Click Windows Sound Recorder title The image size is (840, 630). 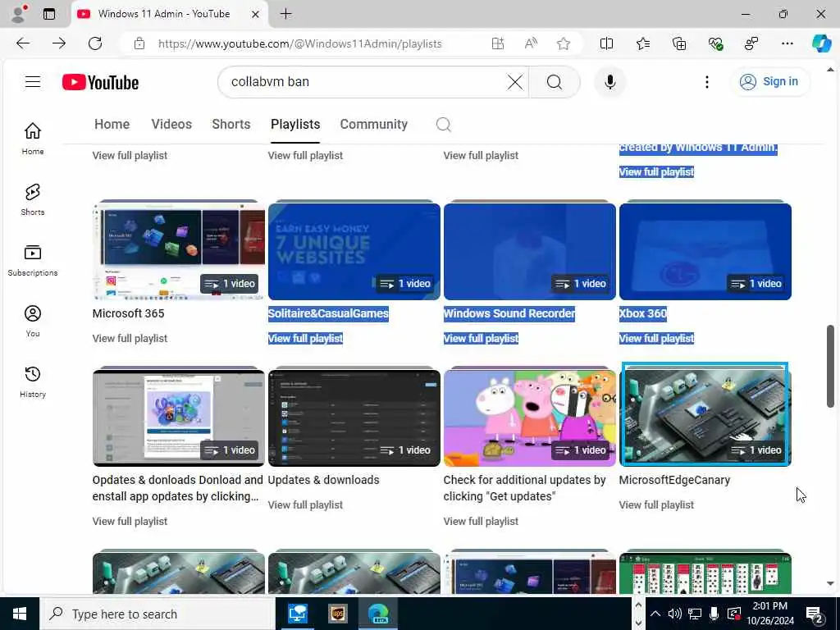[509, 314]
